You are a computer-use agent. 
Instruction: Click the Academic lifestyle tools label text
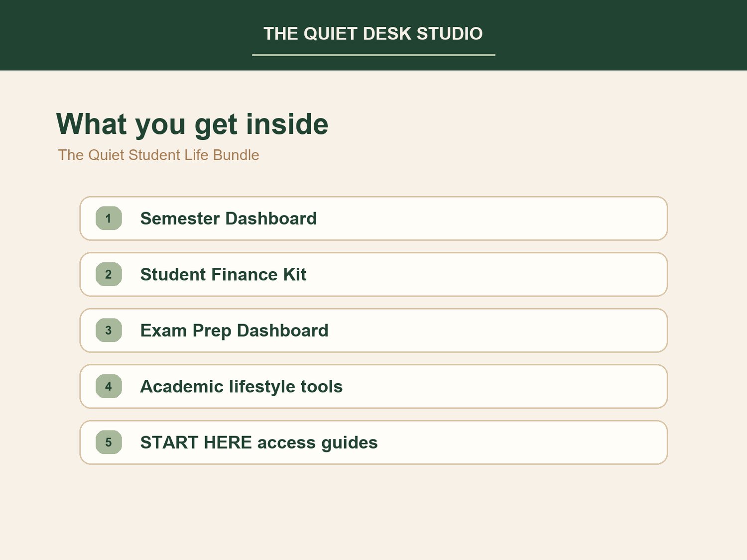[242, 386]
